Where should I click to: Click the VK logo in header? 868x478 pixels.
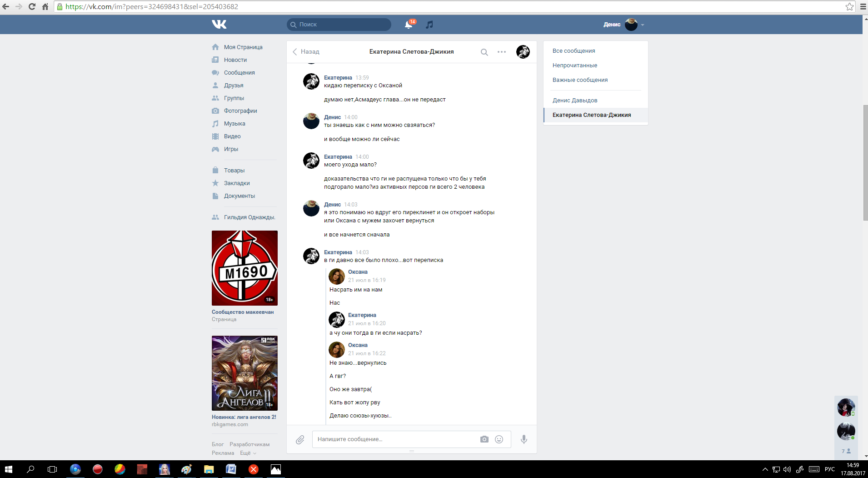coord(219,24)
